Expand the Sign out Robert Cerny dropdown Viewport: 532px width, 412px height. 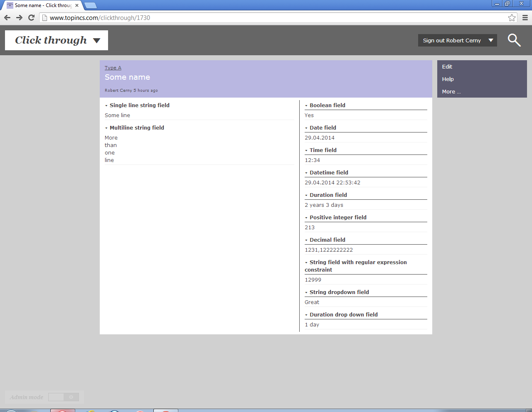(491, 40)
